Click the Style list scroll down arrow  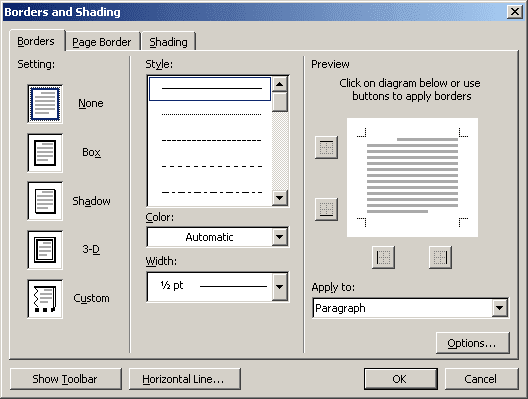coord(279,198)
